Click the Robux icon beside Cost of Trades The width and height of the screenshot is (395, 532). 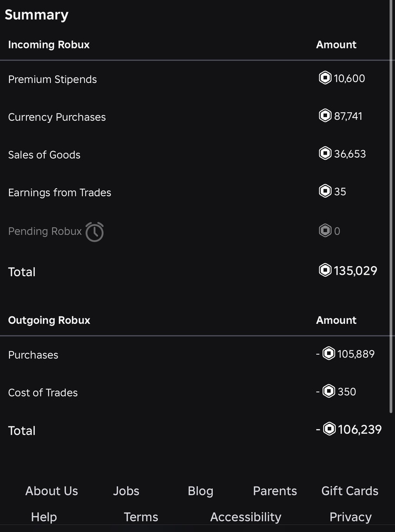tap(329, 392)
